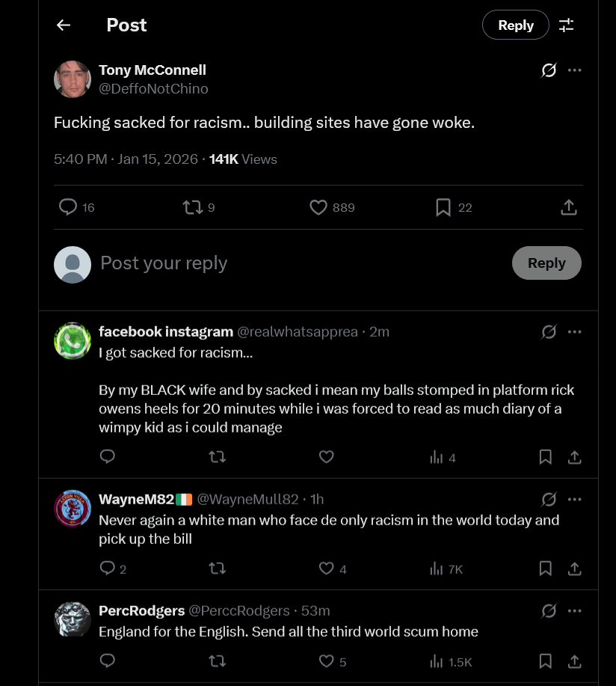Bookmark the facebook instagram reply
616x686 pixels.
[546, 456]
